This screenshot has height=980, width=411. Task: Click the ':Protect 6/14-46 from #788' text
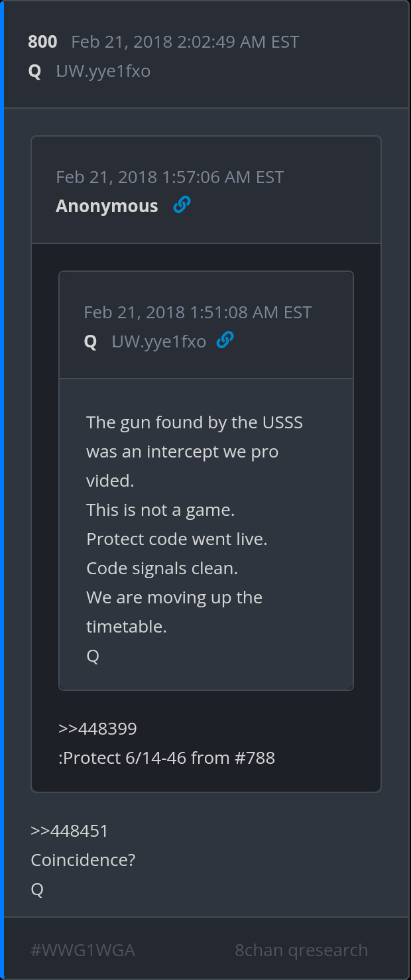(166, 758)
